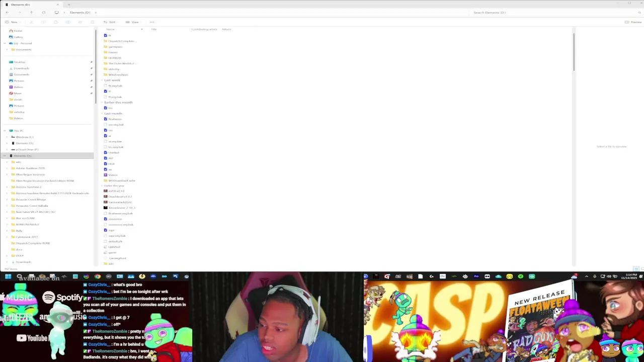This screenshot has width=644, height=362.
Task: Switch to details view icon bottom-right
Action: tap(635, 268)
